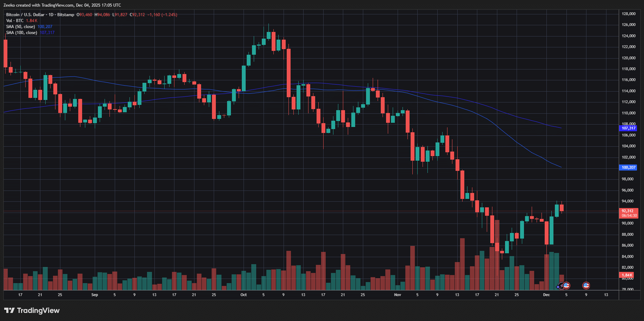Click the 128,000 label on the price scale

point(629,14)
